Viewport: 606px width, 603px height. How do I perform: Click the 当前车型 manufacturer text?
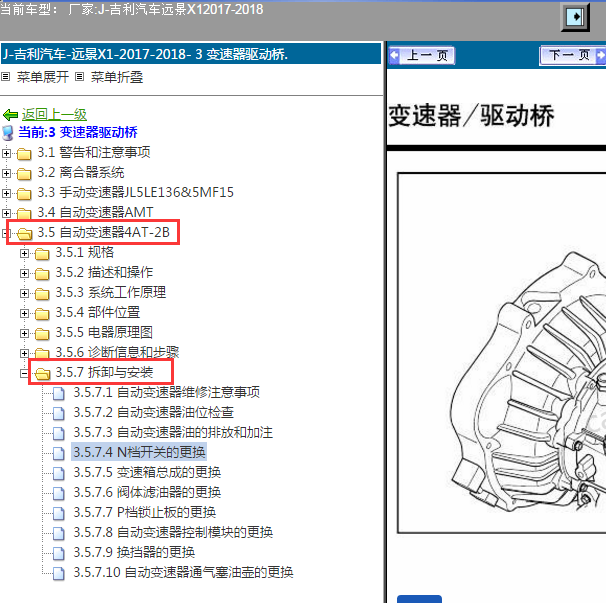[131, 9]
